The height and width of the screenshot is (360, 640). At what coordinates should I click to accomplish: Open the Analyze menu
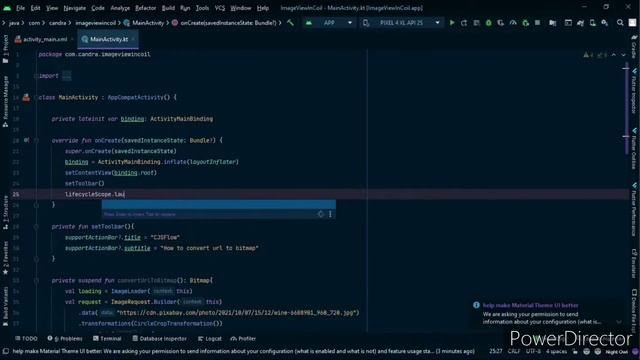[x=120, y=8]
